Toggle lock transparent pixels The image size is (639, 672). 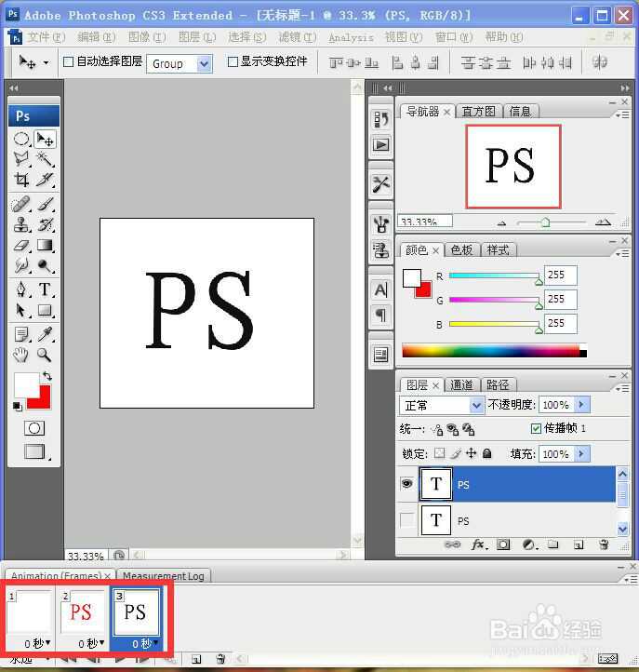click(439, 453)
